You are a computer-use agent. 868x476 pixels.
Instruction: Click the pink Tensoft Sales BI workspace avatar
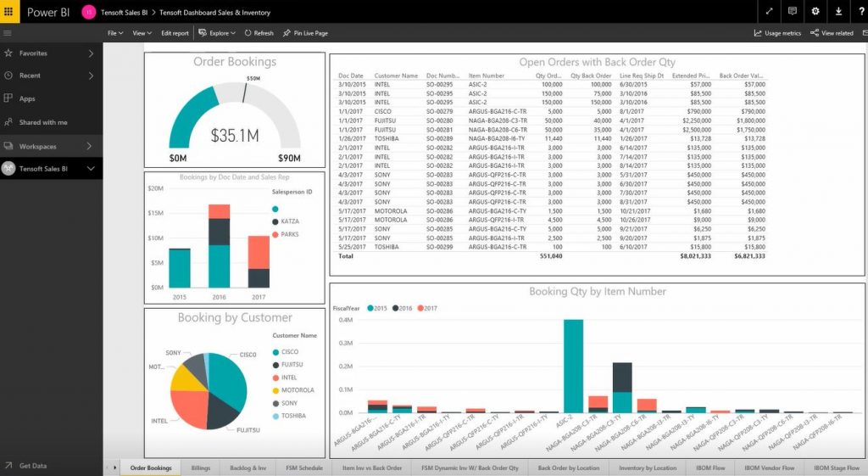point(88,12)
